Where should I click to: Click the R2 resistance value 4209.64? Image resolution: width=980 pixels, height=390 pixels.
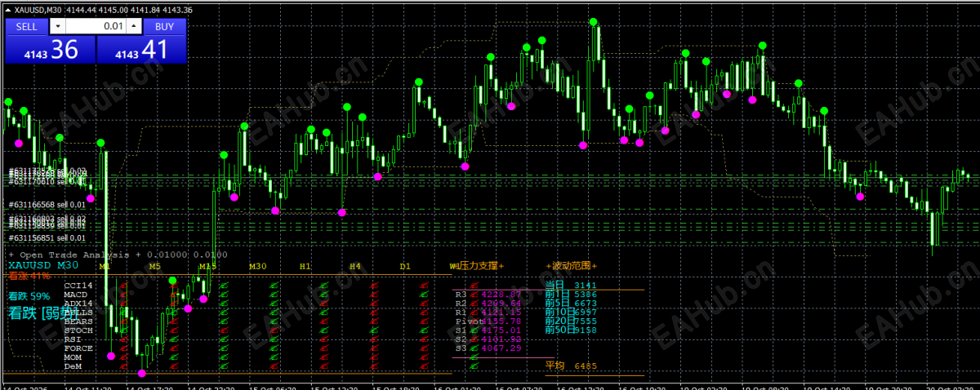click(501, 303)
